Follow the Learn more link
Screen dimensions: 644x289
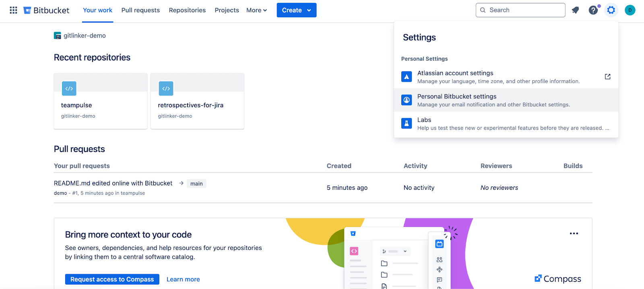coord(183,279)
